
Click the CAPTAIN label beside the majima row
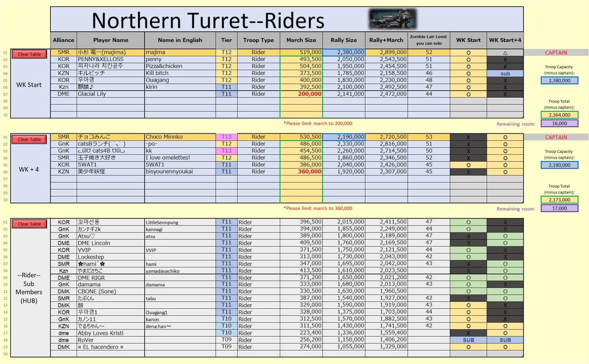click(556, 52)
